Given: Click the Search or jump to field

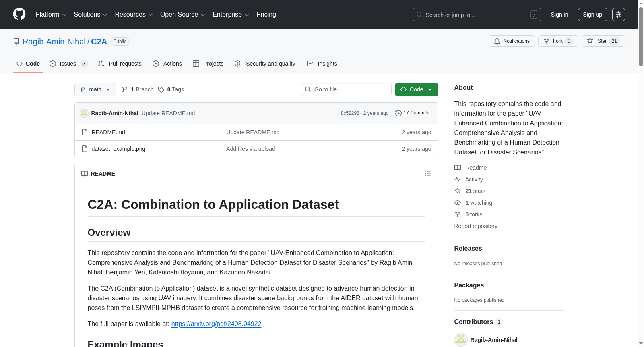Looking at the screenshot, I should click(x=477, y=15).
